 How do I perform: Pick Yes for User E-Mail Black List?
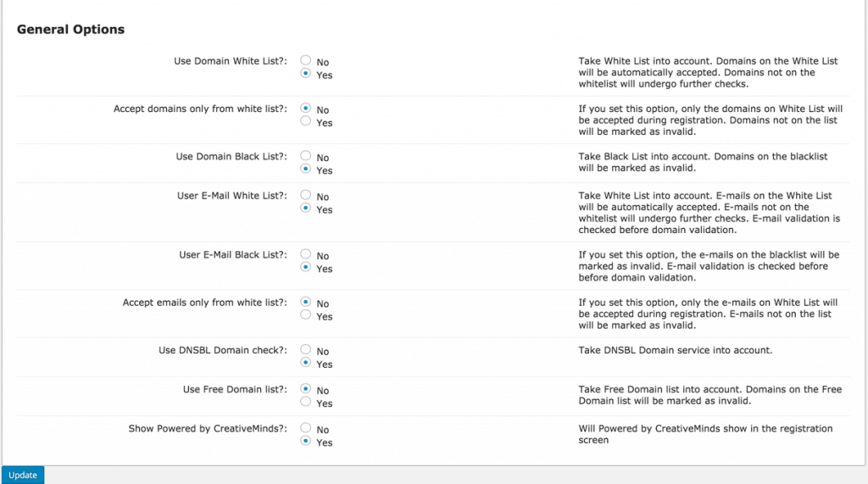(306, 267)
